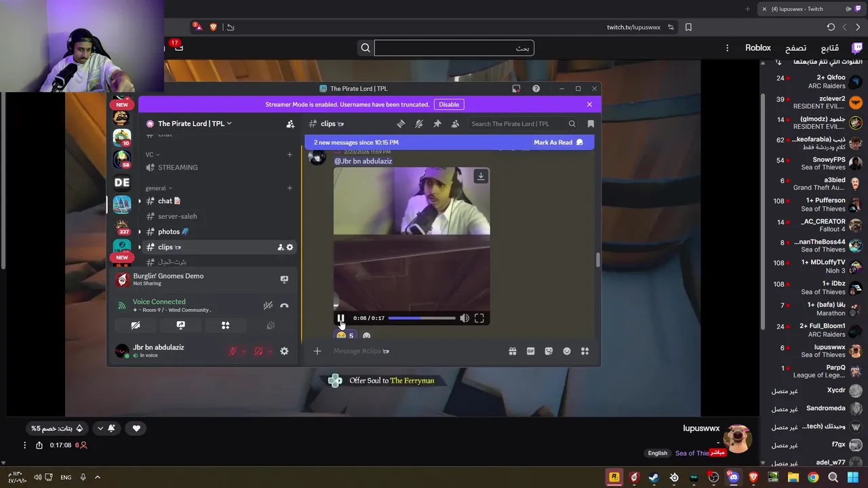Open notification bell dropdown under the stream

coord(106,428)
